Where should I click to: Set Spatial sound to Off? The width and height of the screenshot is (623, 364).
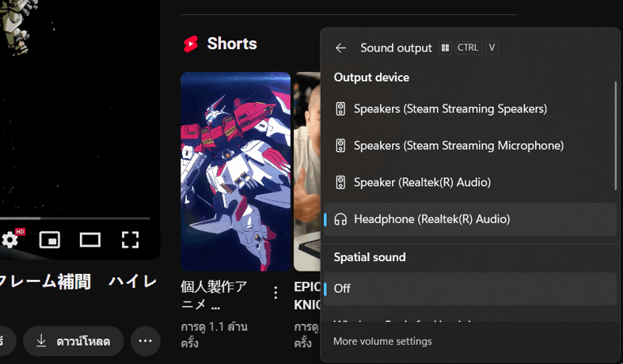[x=469, y=289]
